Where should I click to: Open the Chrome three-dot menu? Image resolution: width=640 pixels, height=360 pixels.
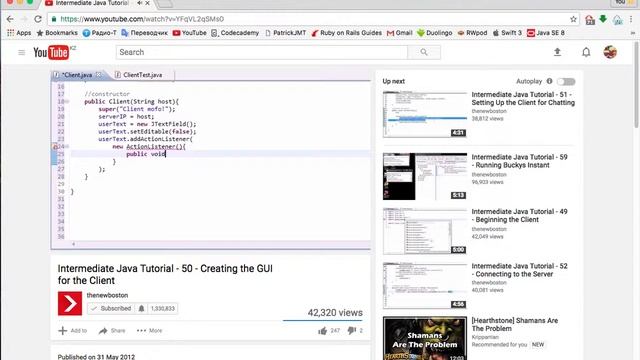click(631, 19)
